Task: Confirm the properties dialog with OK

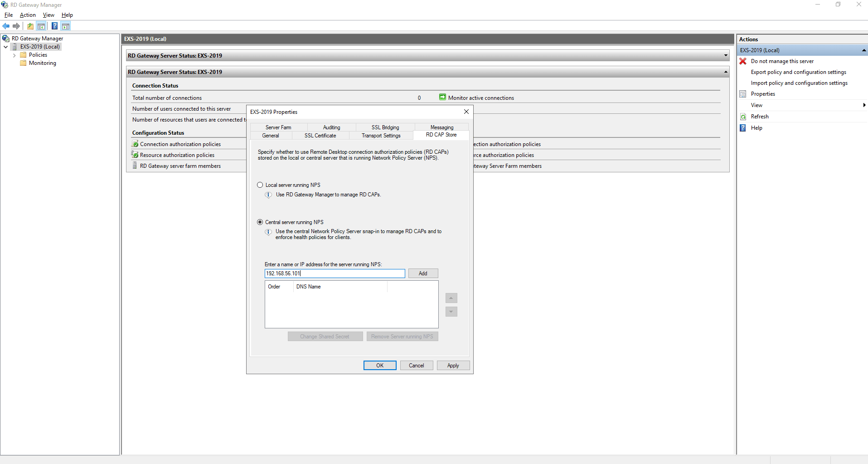Action: pos(380,366)
